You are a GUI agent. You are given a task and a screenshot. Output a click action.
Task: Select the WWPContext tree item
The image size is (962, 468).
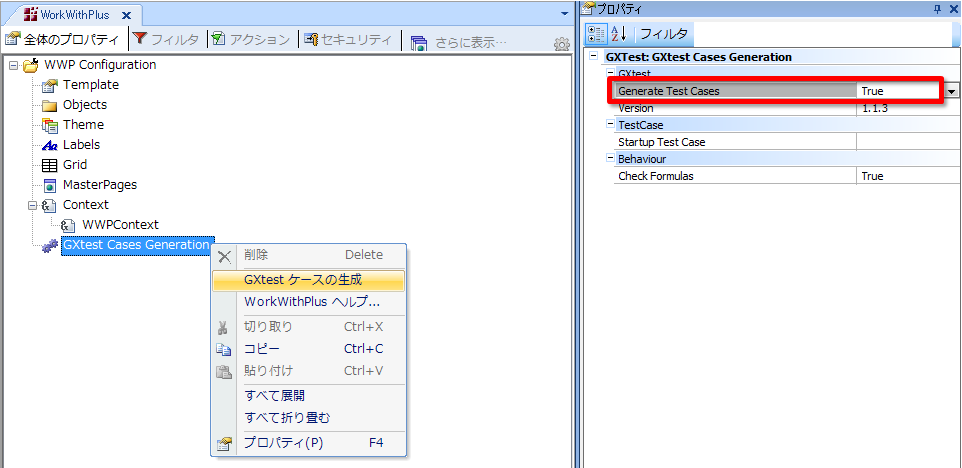(120, 225)
